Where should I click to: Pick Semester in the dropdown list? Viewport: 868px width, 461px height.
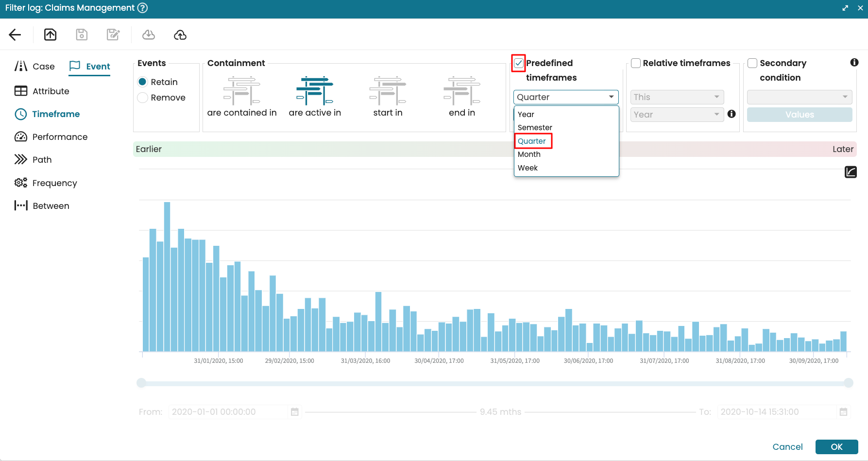(x=535, y=128)
